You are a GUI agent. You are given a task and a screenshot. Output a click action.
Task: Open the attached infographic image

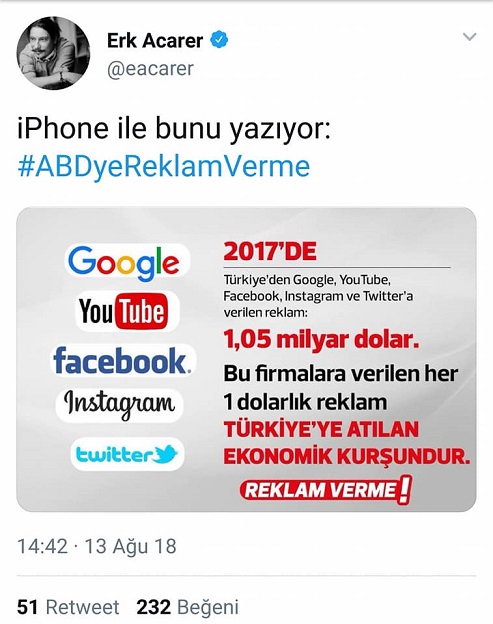(246, 359)
